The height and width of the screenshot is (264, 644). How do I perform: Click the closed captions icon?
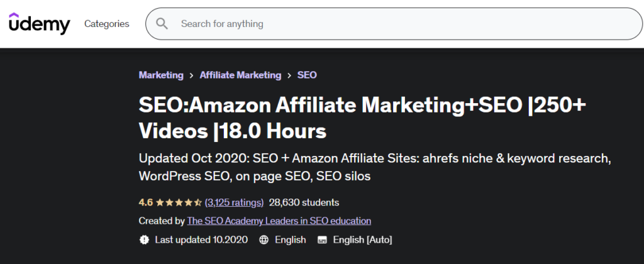coord(323,239)
